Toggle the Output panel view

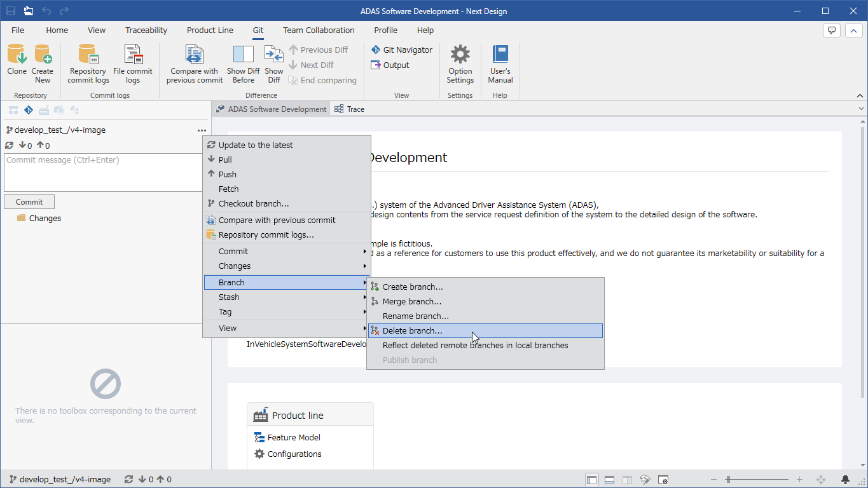(390, 65)
